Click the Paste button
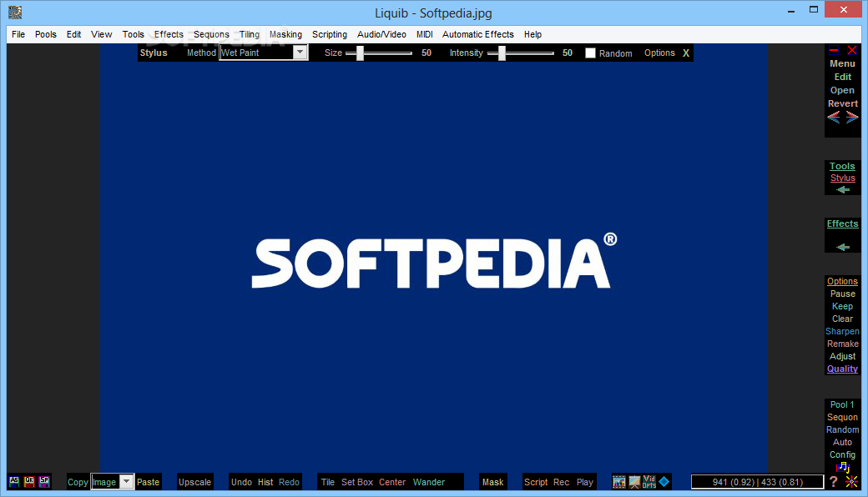This screenshot has height=497, width=868. click(x=148, y=482)
